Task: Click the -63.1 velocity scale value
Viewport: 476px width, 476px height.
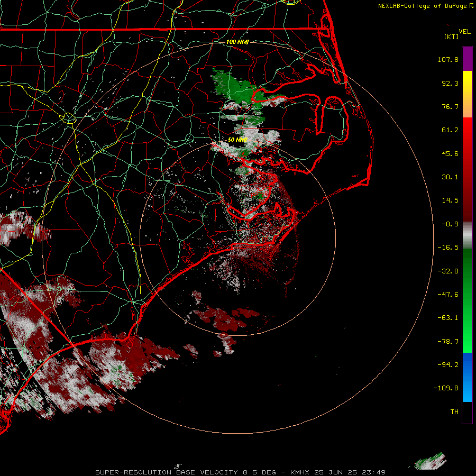Action: point(448,317)
